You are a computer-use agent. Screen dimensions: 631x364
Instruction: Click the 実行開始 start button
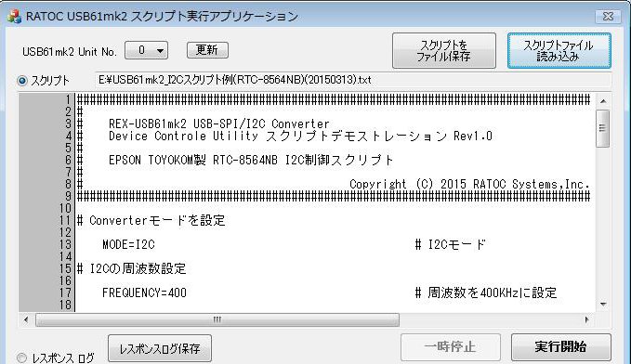[561, 346]
